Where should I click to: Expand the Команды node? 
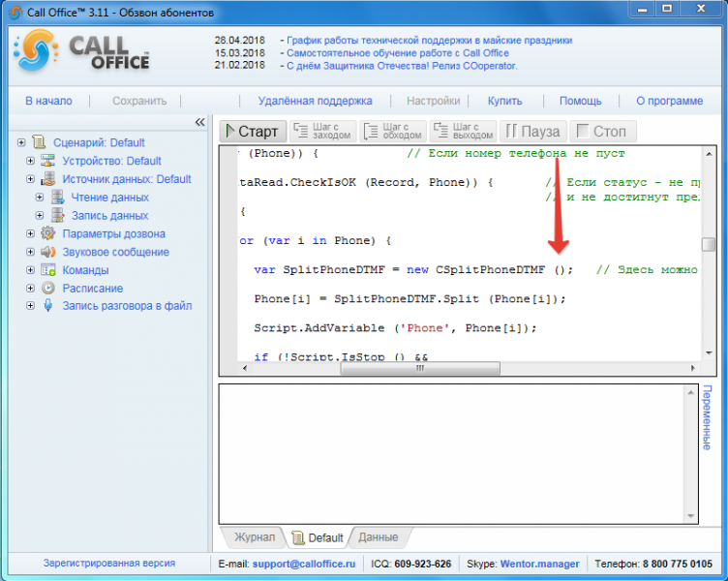[x=31, y=270]
